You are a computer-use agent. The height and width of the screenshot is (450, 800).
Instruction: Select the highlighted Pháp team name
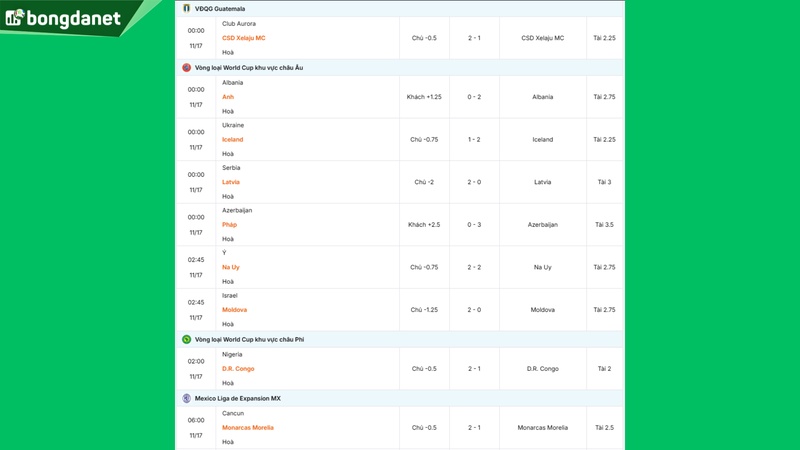tap(230, 225)
